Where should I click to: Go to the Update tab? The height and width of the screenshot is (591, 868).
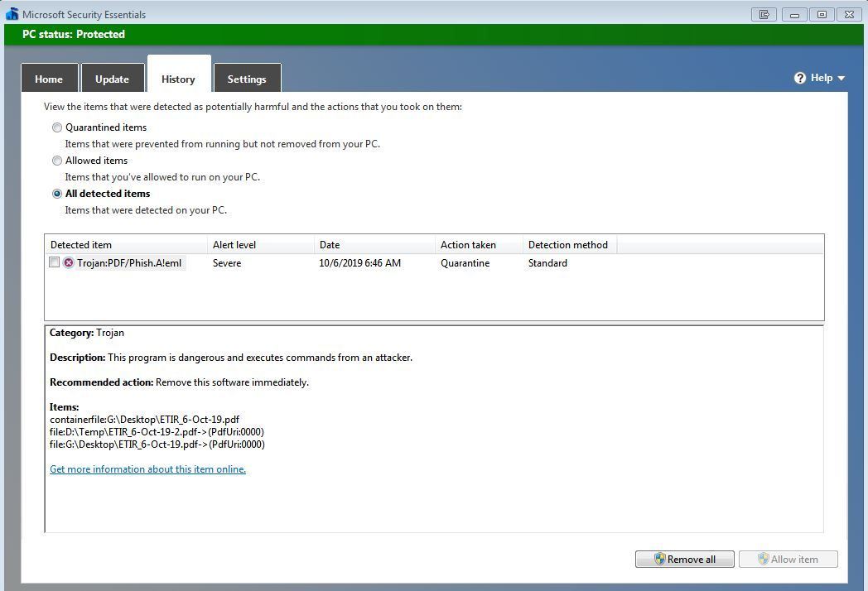(x=112, y=79)
